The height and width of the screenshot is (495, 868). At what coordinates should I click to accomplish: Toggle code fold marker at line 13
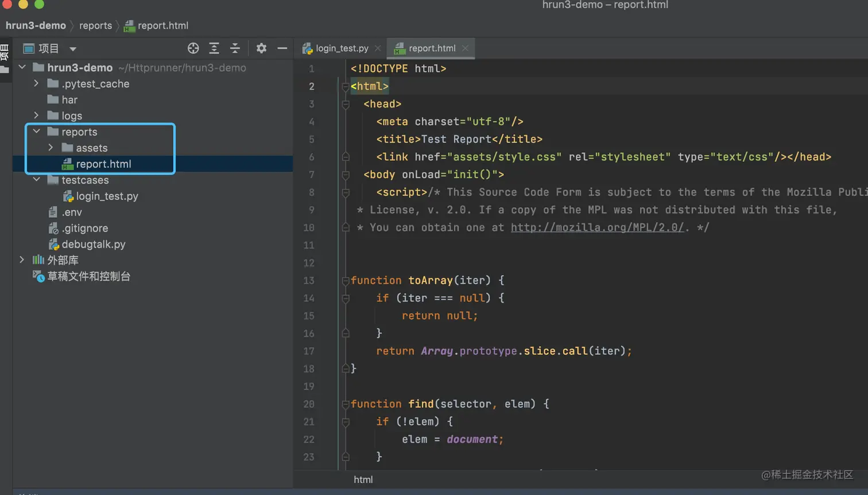click(x=346, y=281)
